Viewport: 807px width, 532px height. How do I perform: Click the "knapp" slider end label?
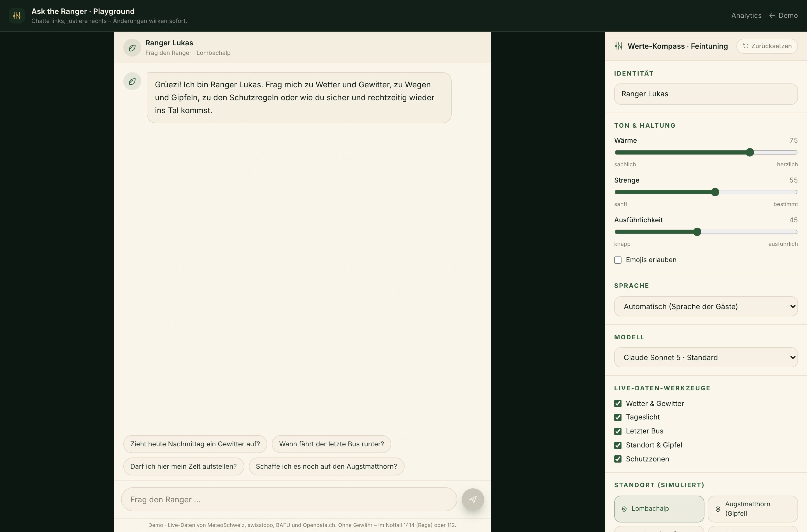coord(622,244)
